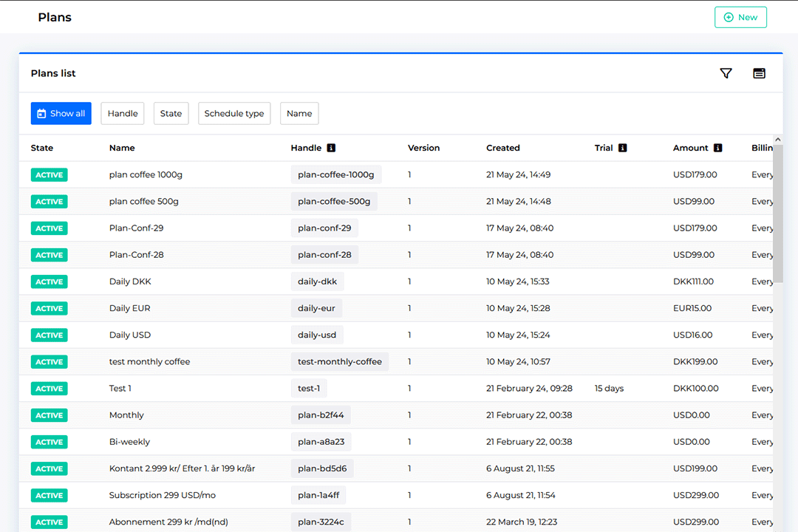Open the Plan-Conf-28 plan name
This screenshot has width=798, height=532.
(x=137, y=254)
